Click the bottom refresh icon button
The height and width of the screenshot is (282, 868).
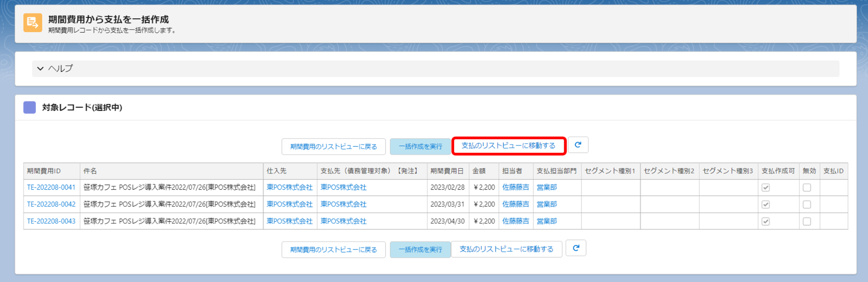click(576, 248)
